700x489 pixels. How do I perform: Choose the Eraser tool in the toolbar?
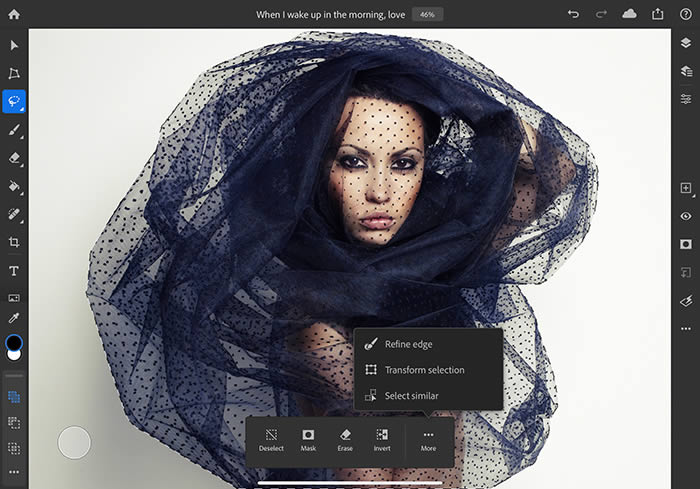pos(14,158)
